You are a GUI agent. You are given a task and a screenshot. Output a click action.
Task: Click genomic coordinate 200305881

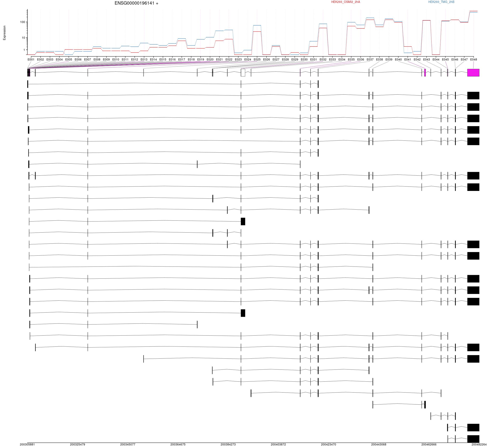pyautogui.click(x=27, y=445)
